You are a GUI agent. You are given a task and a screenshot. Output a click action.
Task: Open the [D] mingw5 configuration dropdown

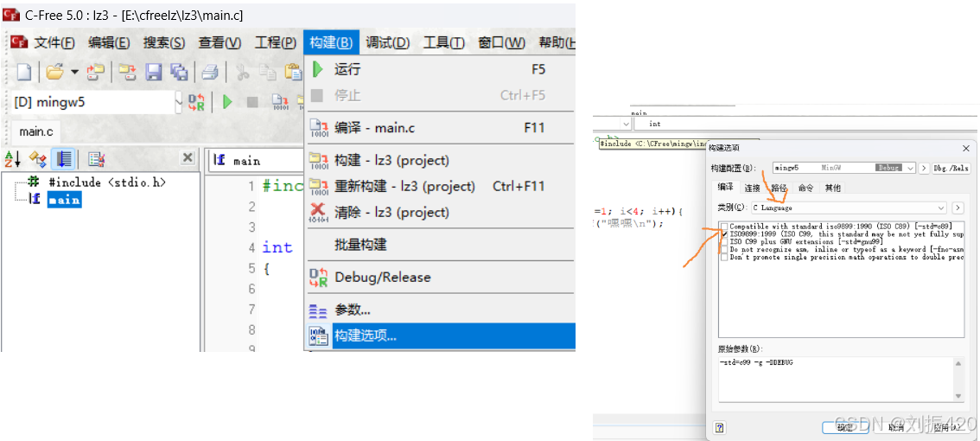pyautogui.click(x=179, y=102)
